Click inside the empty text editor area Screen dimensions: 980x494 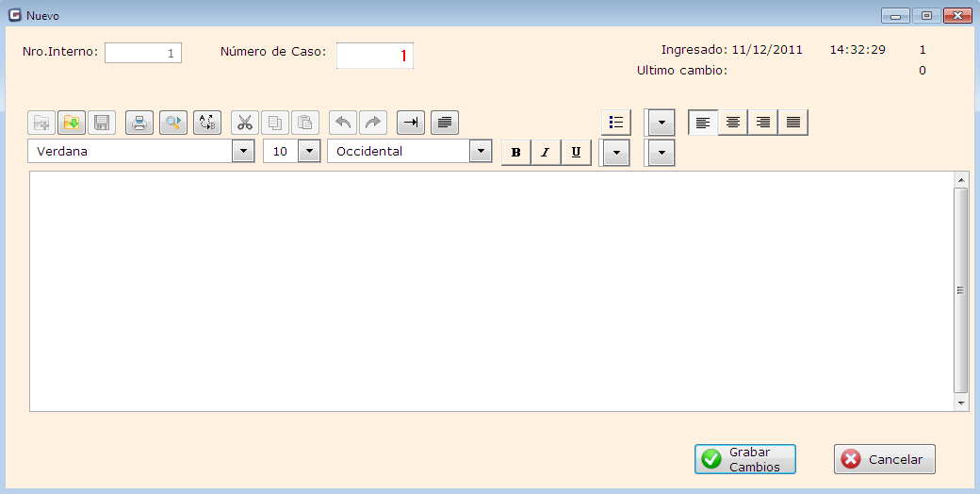(x=491, y=291)
